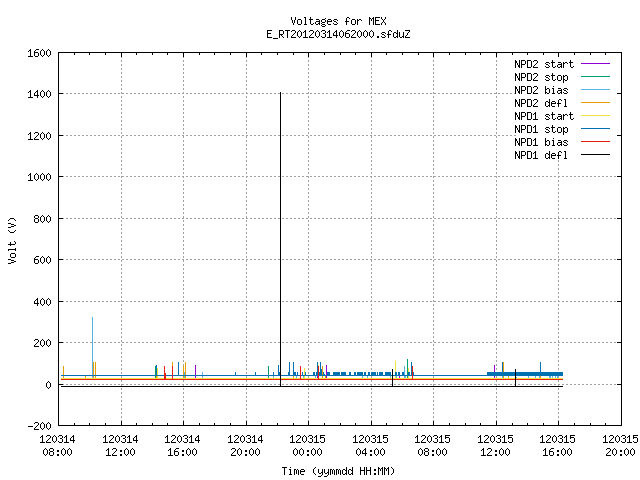
Task: Click the 1400 y-axis tick label
Action: coord(39,94)
